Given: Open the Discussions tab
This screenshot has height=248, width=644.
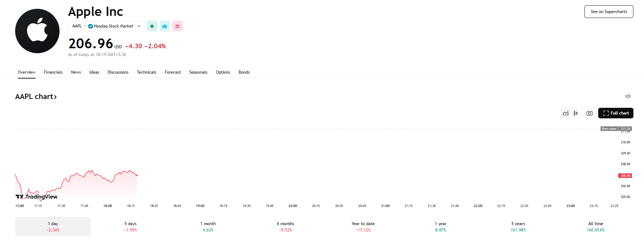Looking at the screenshot, I should point(118,72).
